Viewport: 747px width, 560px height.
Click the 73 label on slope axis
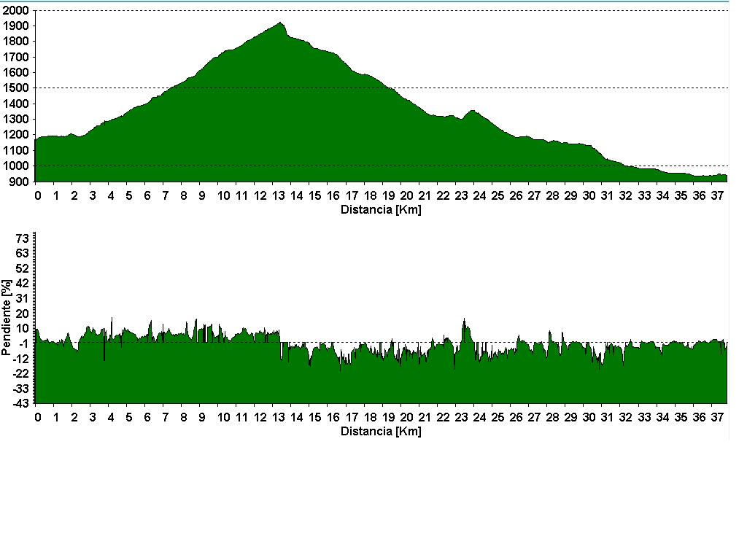pyautogui.click(x=22, y=238)
